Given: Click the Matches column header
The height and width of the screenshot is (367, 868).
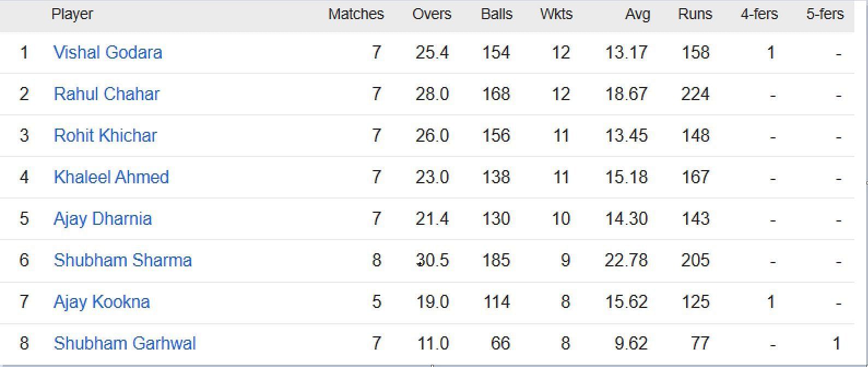Looking at the screenshot, I should pyautogui.click(x=356, y=14).
